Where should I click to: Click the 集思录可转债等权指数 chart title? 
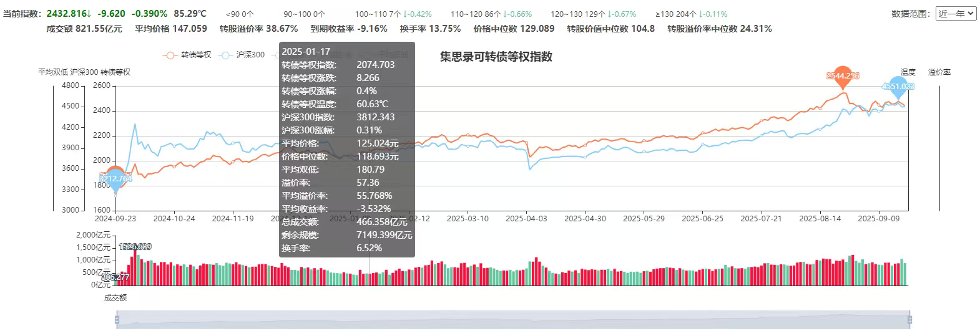(496, 57)
